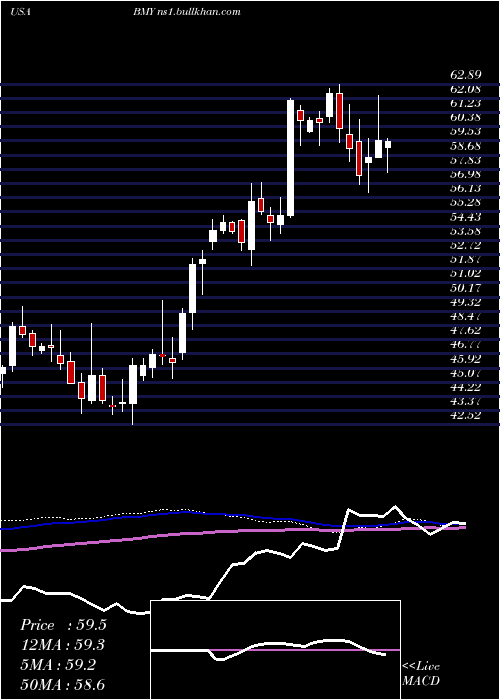Select the 54.43 price axis label
Screen dimensions: 500x700
(x=465, y=217)
